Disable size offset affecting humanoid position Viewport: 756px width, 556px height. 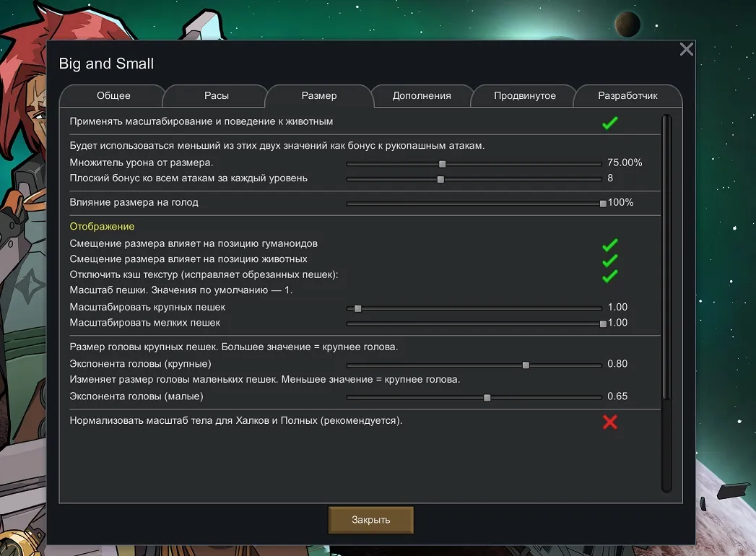(609, 245)
